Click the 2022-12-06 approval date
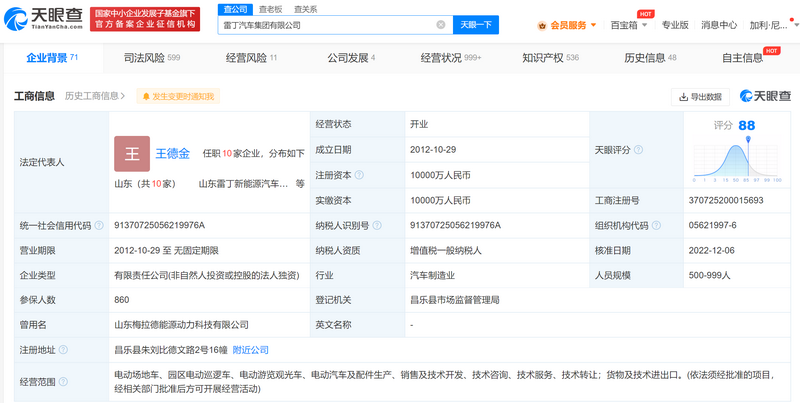Screen dimensions: 800x403 coord(712,250)
